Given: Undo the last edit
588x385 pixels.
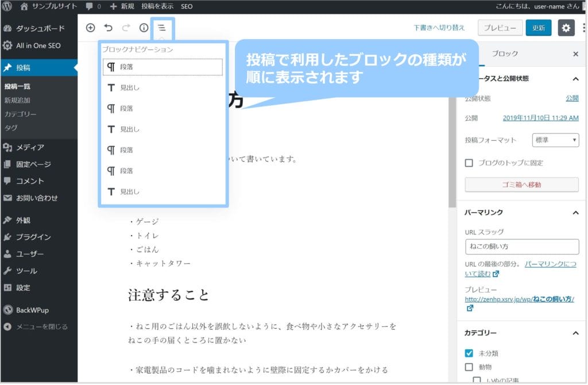Looking at the screenshot, I should click(109, 28).
